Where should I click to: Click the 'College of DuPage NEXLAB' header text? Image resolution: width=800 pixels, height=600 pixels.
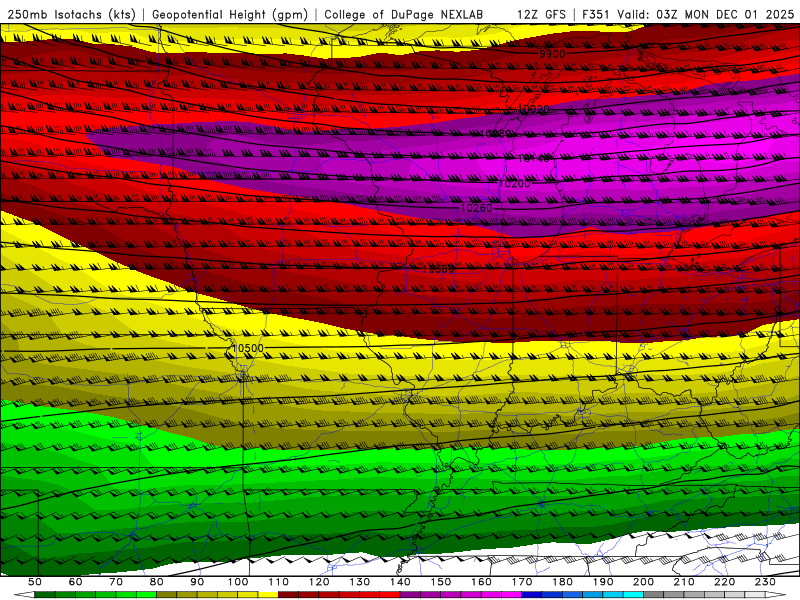[x=404, y=15]
